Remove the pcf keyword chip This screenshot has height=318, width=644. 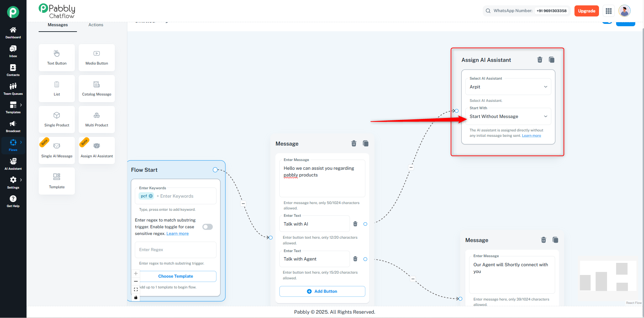(151, 196)
